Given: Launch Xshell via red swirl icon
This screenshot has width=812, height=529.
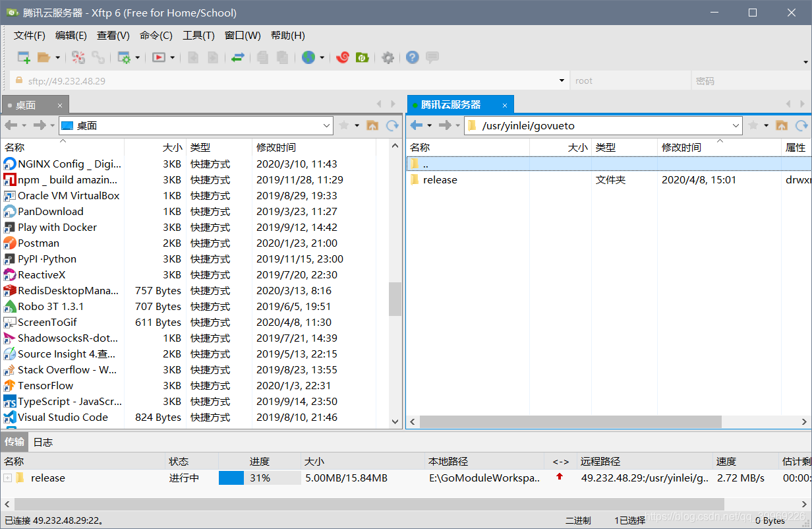Looking at the screenshot, I should pyautogui.click(x=342, y=57).
